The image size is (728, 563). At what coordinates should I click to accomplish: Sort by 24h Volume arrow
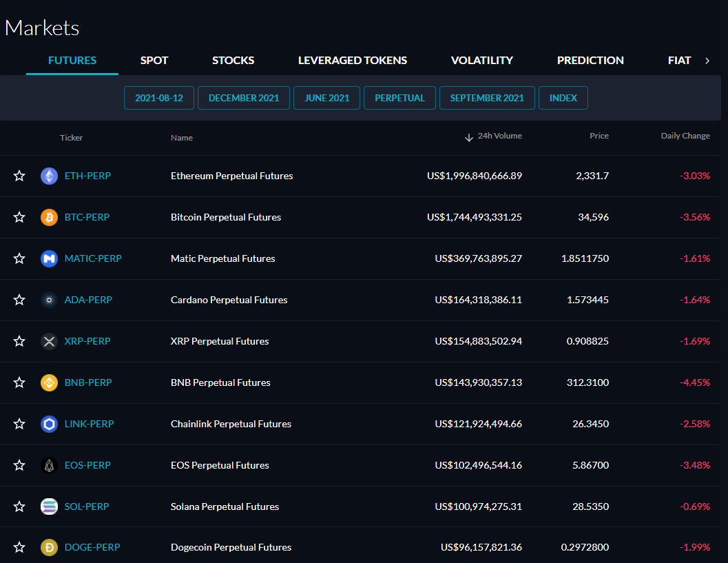[469, 138]
